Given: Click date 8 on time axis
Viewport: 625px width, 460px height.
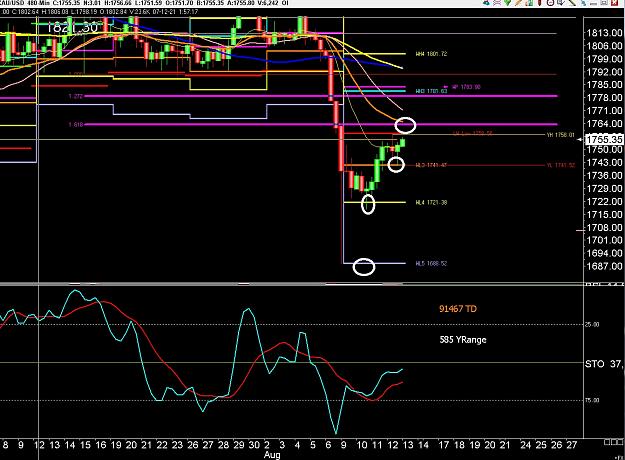Looking at the screenshot, I should pyautogui.click(x=6, y=445).
